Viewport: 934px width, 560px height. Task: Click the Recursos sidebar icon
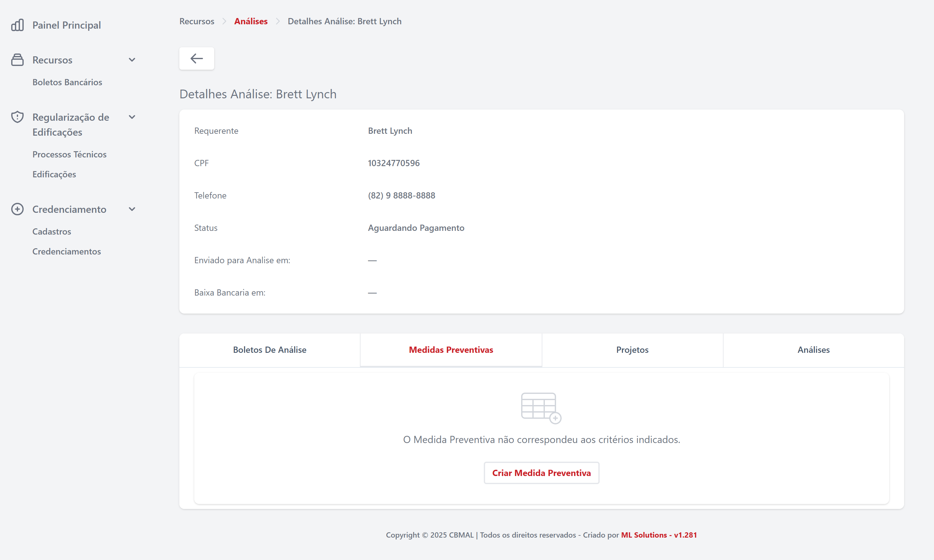pyautogui.click(x=17, y=60)
